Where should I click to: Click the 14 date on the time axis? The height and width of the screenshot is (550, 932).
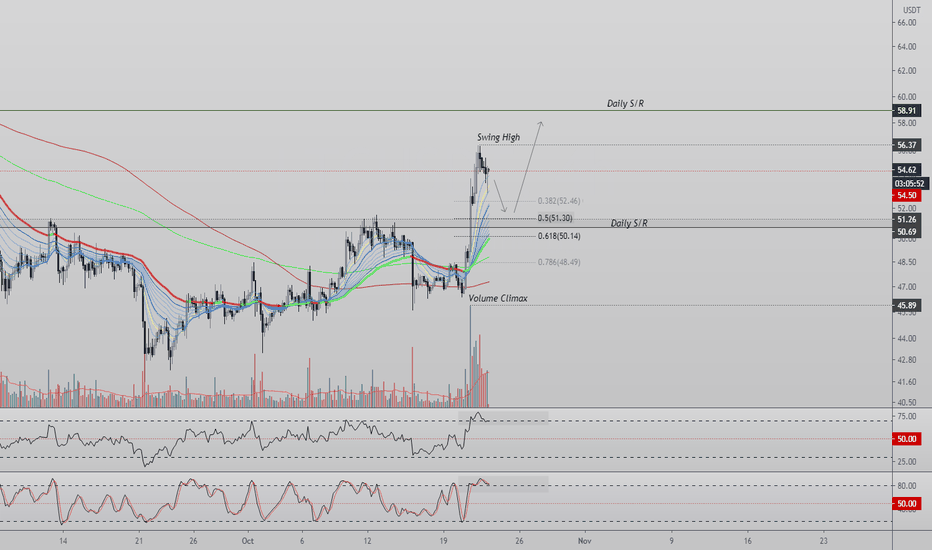click(63, 541)
